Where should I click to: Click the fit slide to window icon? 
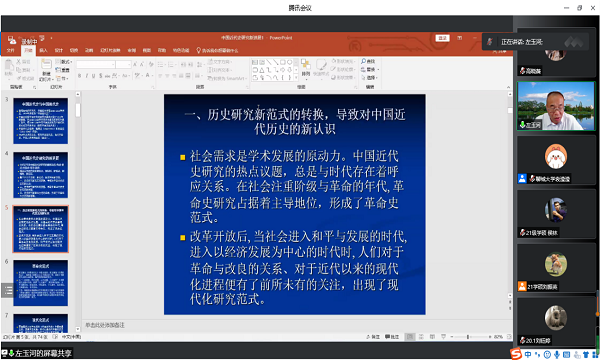(509, 337)
